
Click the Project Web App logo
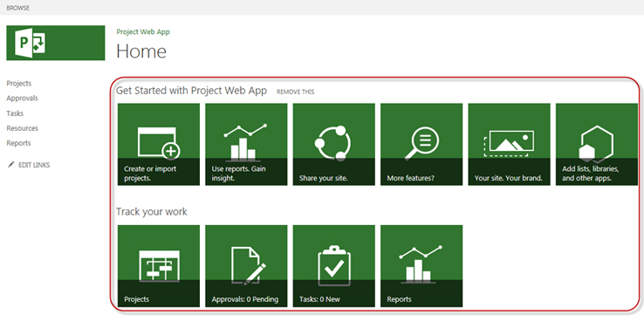56,43
